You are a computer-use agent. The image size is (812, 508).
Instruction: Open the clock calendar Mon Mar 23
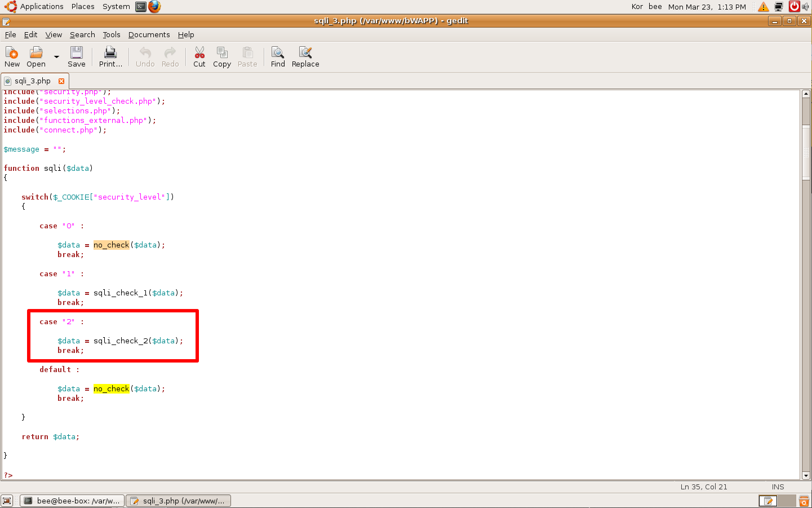[707, 7]
